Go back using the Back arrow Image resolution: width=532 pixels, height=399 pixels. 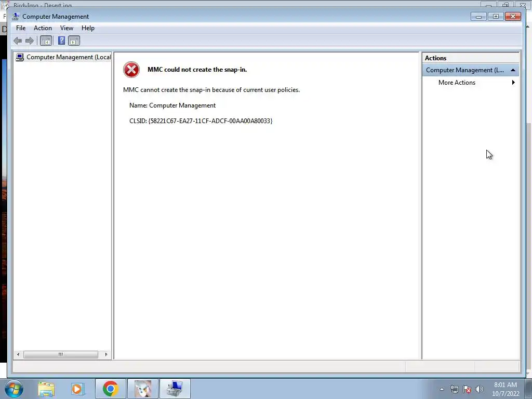coord(18,41)
